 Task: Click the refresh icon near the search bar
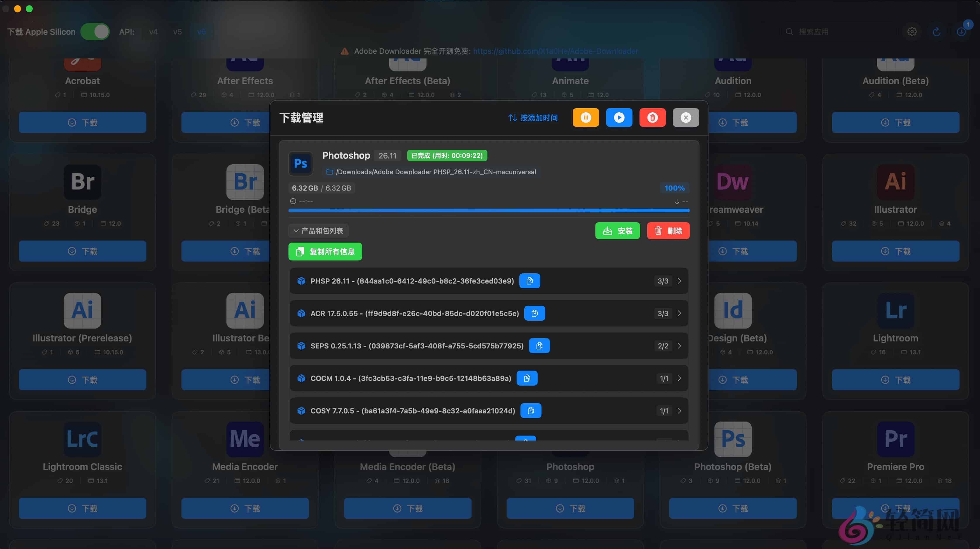click(937, 32)
